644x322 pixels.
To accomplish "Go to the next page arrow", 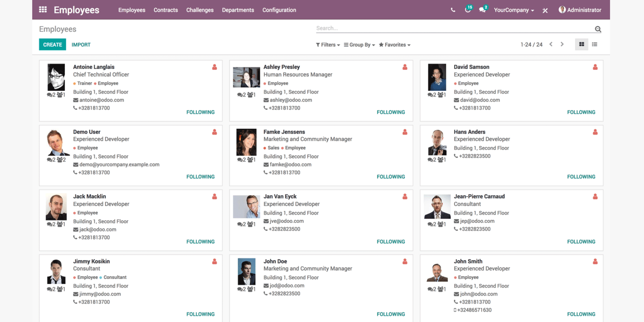I will pos(562,44).
